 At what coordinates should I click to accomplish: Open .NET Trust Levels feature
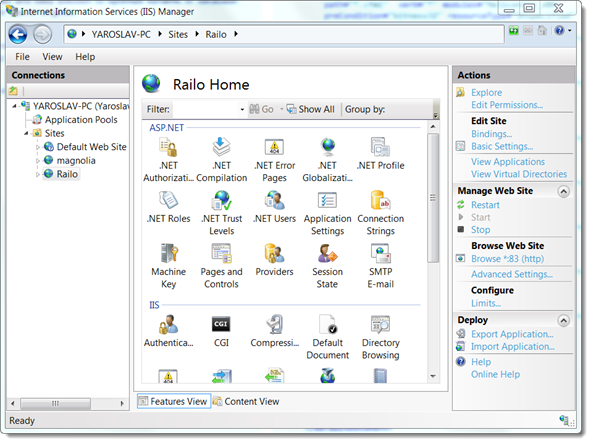click(x=222, y=213)
